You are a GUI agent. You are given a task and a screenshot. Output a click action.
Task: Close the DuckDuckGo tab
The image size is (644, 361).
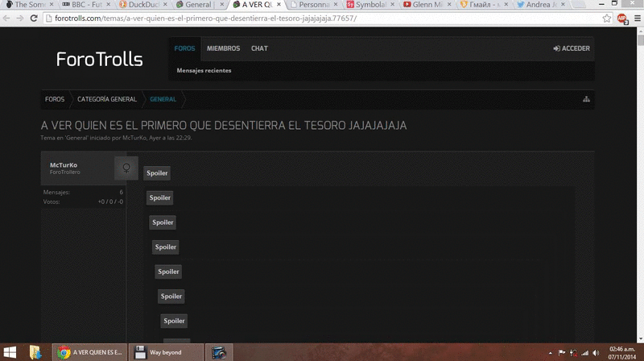coord(165,4)
